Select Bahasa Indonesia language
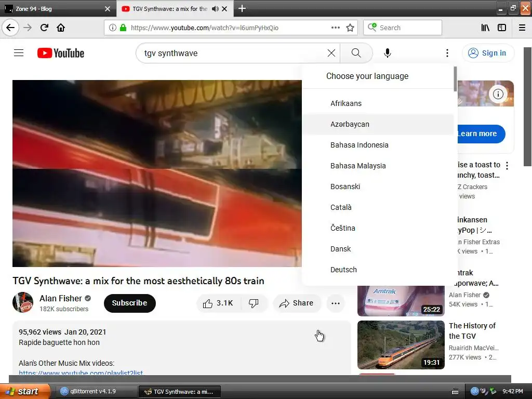 point(378,145)
